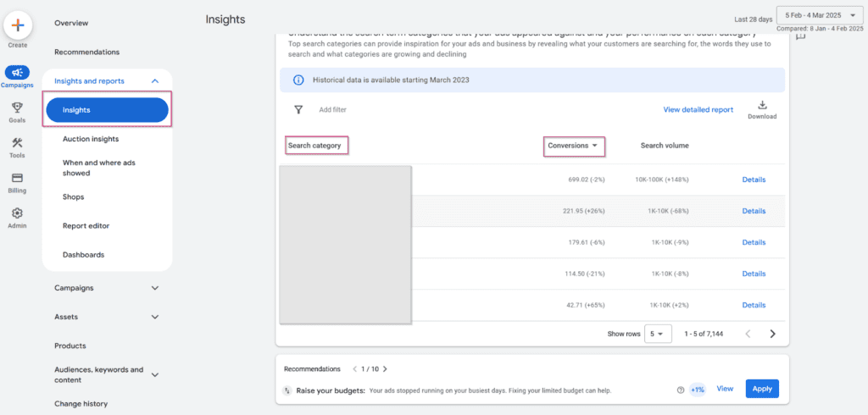Open Campaigns megaphone icon in rail
The width and height of the screenshot is (868, 415).
[x=17, y=73]
